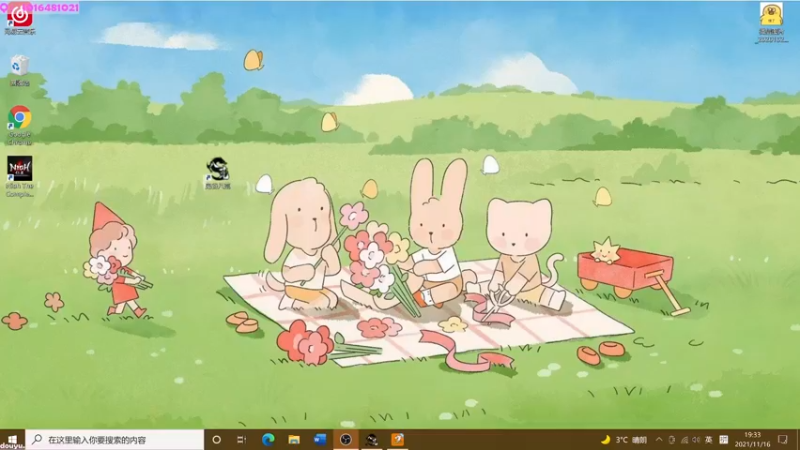
Task: Switch to OBS Studio on the taskbar
Action: (x=346, y=439)
